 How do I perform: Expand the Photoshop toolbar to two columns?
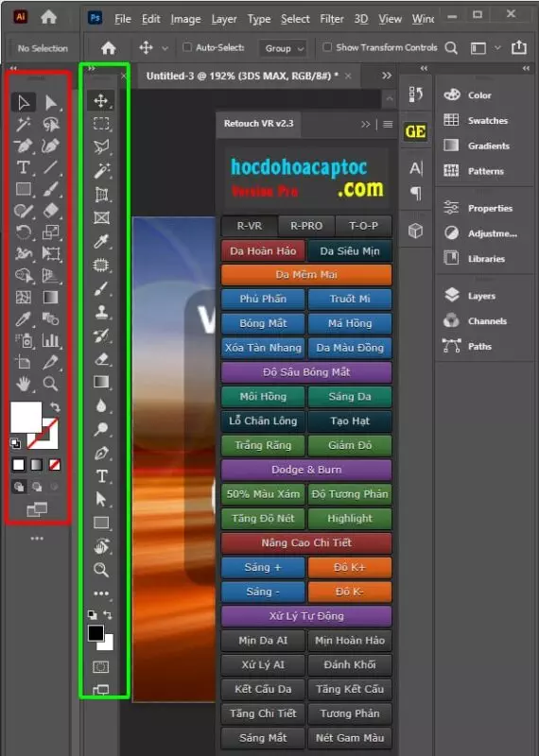tap(91, 68)
